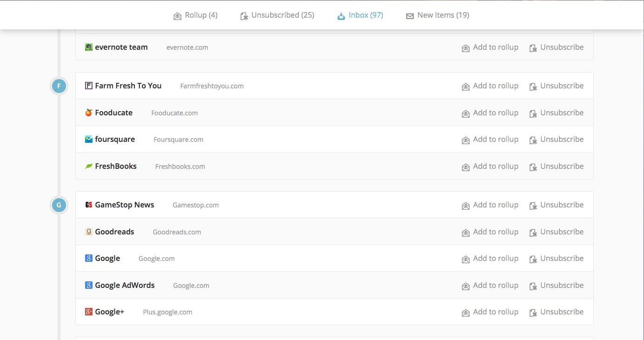Image resolution: width=644 pixels, height=340 pixels.
Task: Click the evernote team elephant icon
Action: click(89, 47)
